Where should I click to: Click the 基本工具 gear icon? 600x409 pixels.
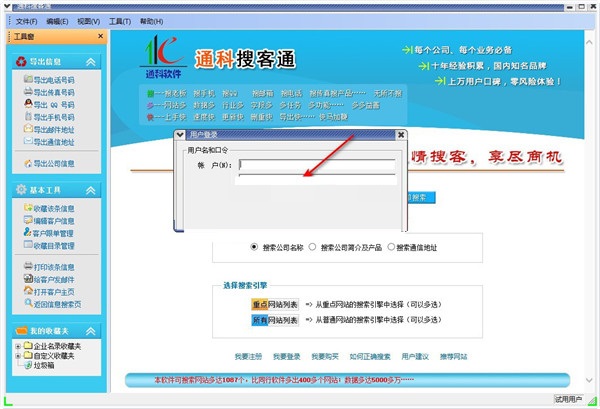tap(21, 189)
